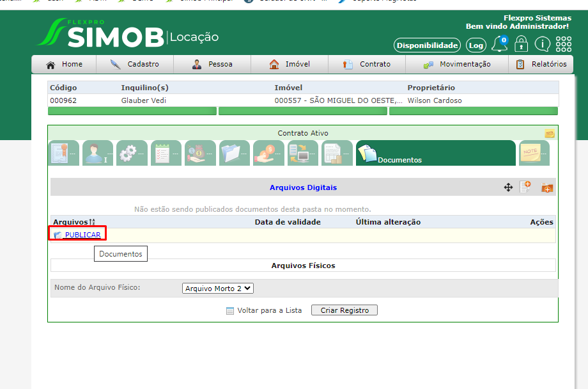Click the PUBLICAR link
Screen dimensions: 588x389
pyautogui.click(x=83, y=235)
